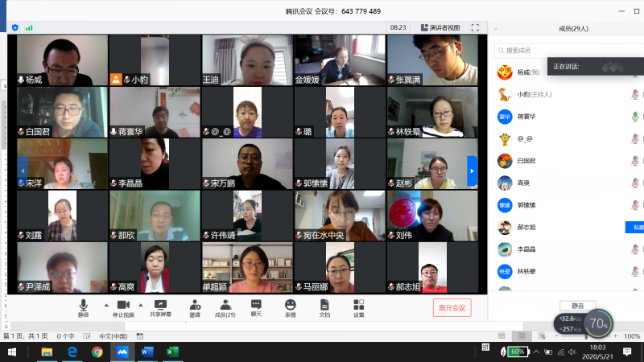
Task: Toggle microphone icon beside 白国君 in list
Action: click(x=635, y=160)
